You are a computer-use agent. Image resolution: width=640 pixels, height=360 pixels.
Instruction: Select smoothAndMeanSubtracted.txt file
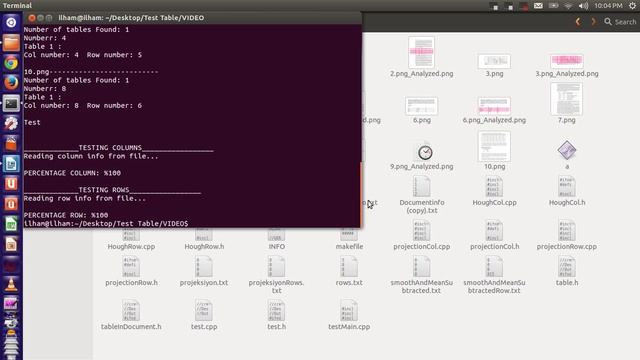click(x=422, y=276)
